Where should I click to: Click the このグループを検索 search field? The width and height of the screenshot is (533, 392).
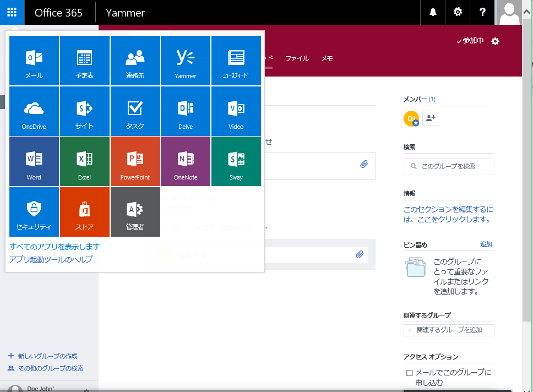[x=449, y=167]
